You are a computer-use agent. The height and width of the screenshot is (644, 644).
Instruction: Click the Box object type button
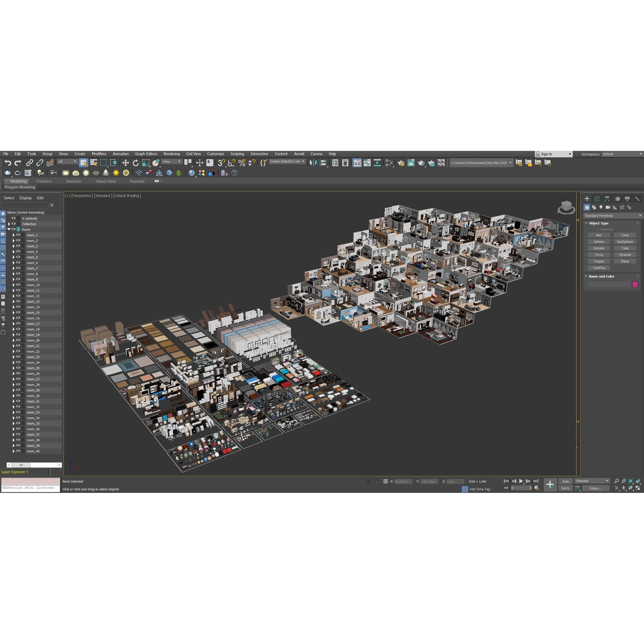point(599,235)
